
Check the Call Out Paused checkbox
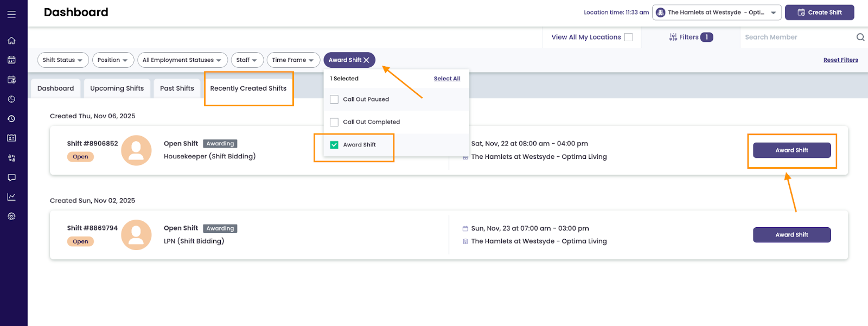pos(334,99)
